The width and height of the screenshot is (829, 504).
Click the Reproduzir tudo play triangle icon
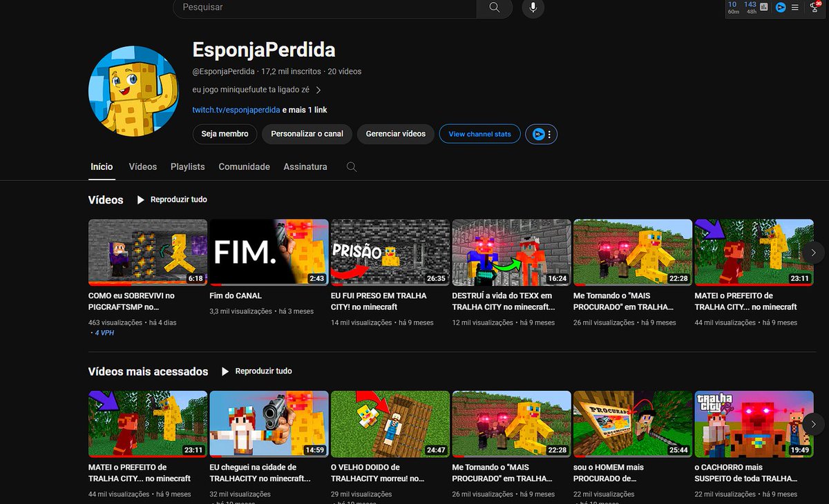coord(140,200)
